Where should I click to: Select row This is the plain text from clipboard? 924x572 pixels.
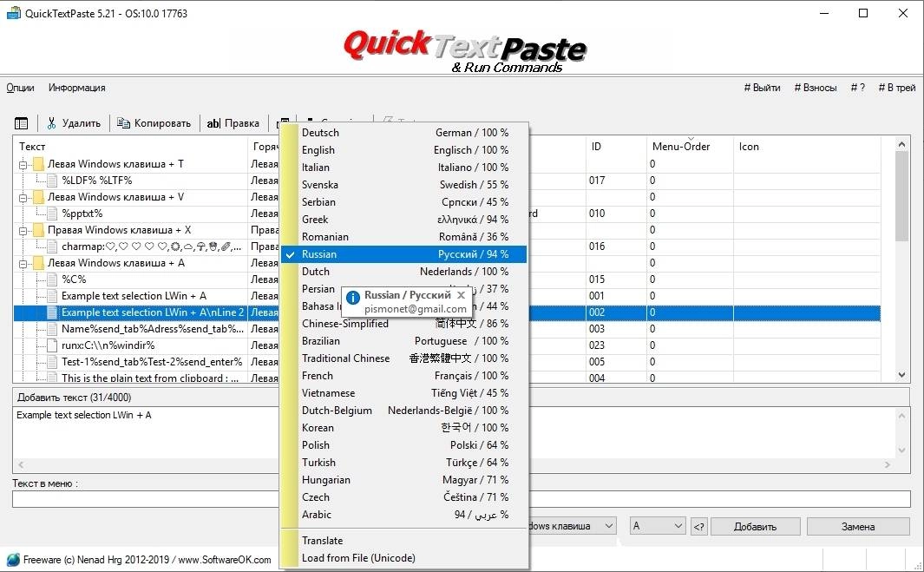click(x=150, y=378)
